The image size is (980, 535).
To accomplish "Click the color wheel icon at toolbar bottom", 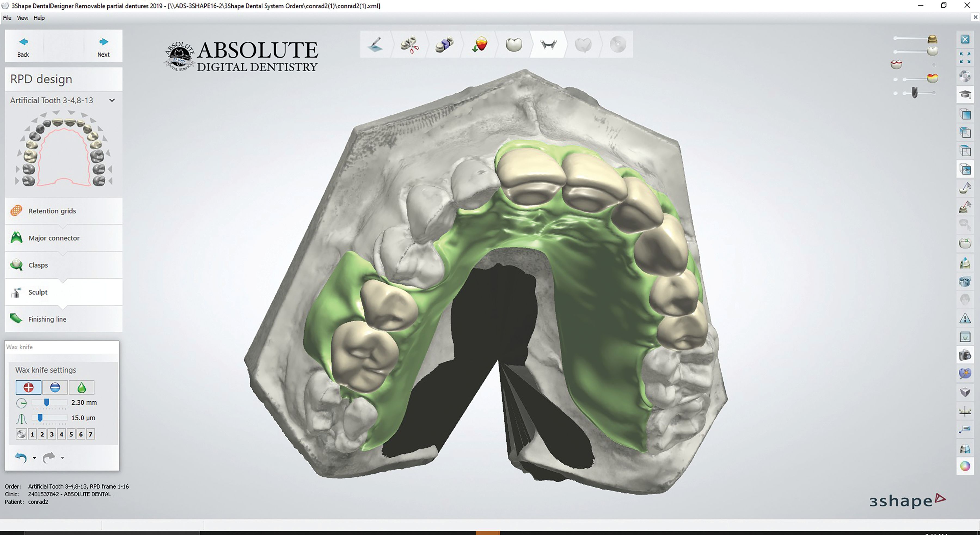I will click(x=965, y=466).
